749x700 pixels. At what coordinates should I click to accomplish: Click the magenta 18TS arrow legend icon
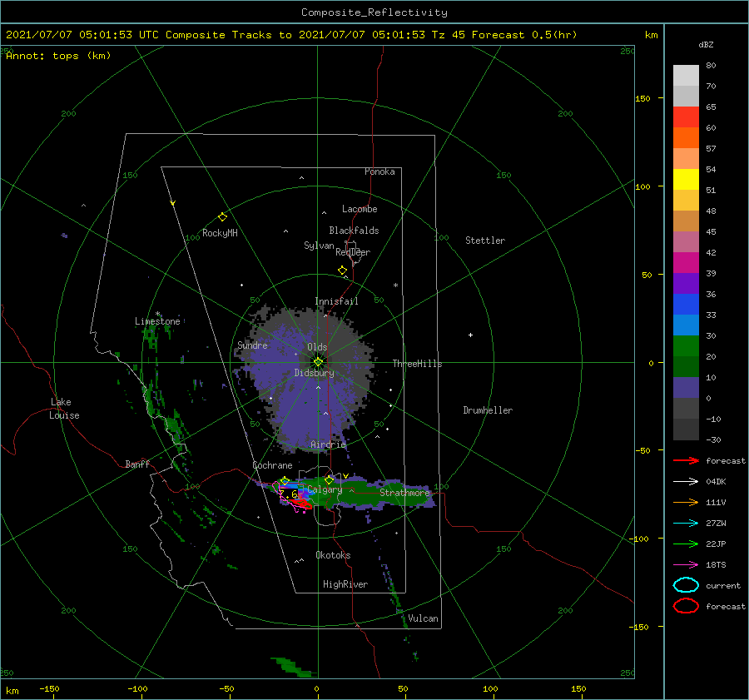pyautogui.click(x=686, y=565)
